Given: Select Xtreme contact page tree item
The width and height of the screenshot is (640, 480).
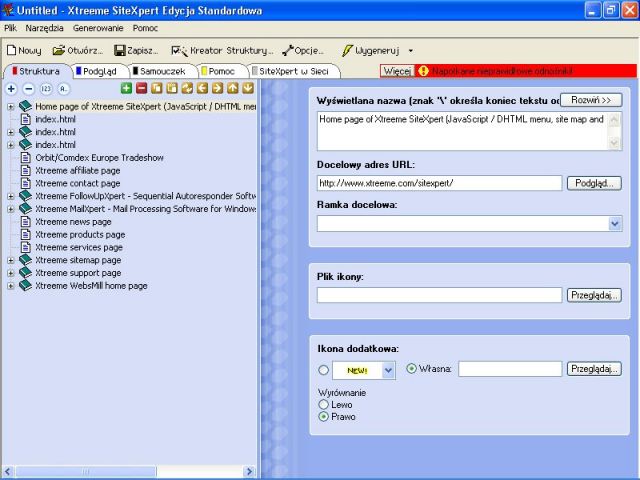Looking at the screenshot, I should (78, 183).
